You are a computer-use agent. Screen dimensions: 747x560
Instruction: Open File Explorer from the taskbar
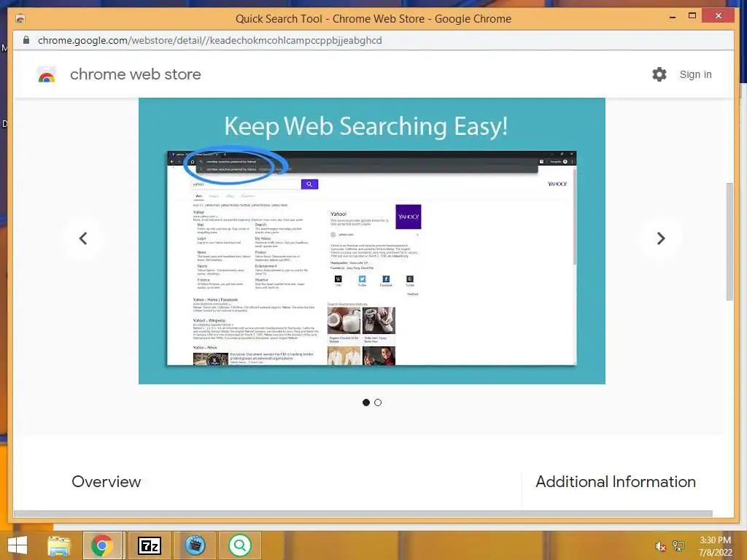tap(58, 545)
